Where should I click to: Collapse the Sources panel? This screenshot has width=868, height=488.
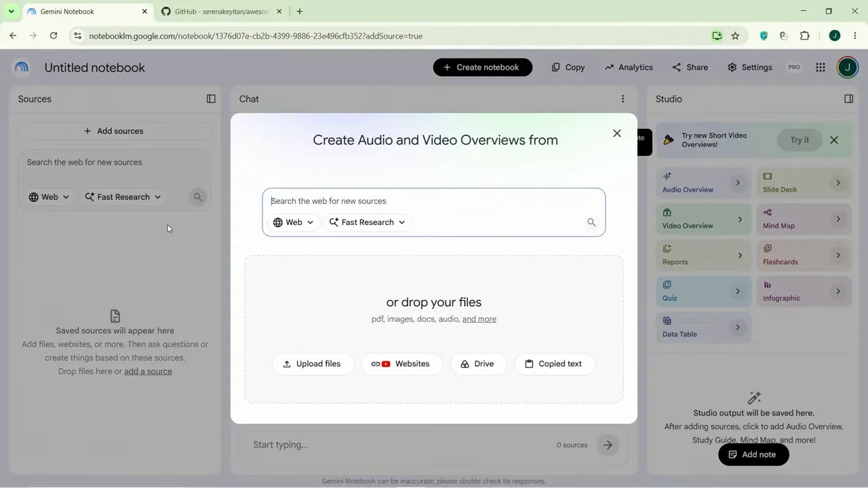[211, 99]
